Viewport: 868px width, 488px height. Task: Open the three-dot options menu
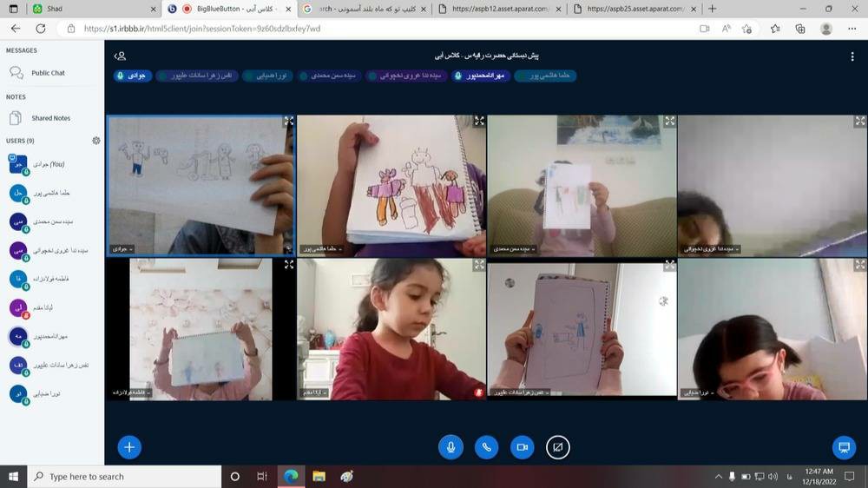[852, 56]
